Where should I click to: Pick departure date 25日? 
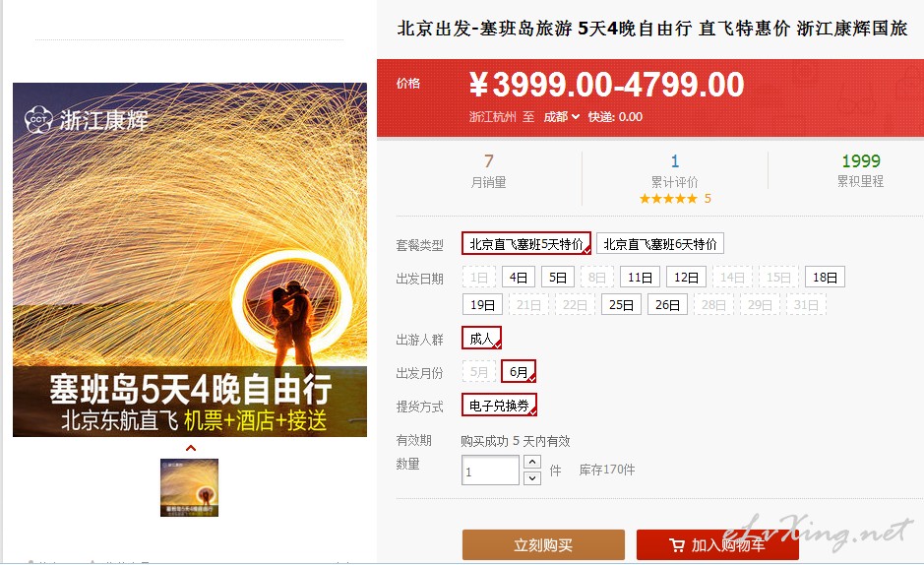[x=621, y=304]
